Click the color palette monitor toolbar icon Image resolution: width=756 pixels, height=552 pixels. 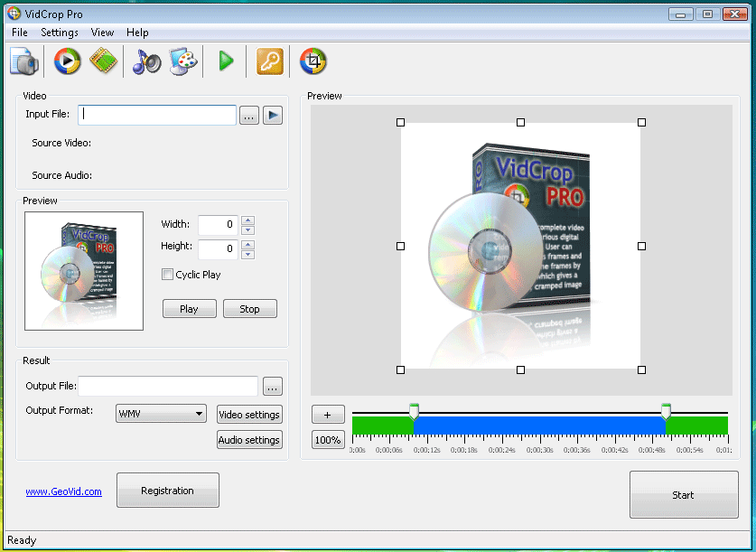(x=183, y=61)
